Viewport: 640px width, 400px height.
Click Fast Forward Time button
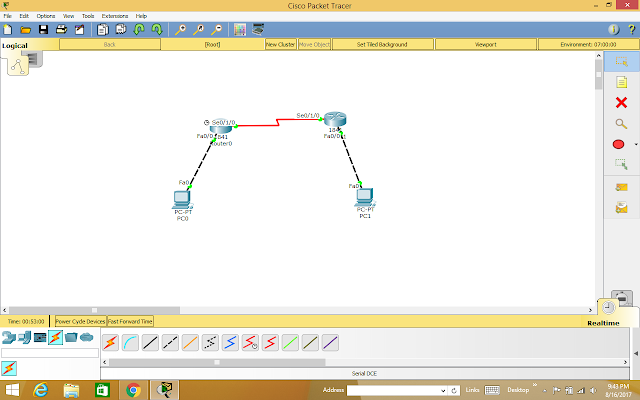pyautogui.click(x=130, y=321)
